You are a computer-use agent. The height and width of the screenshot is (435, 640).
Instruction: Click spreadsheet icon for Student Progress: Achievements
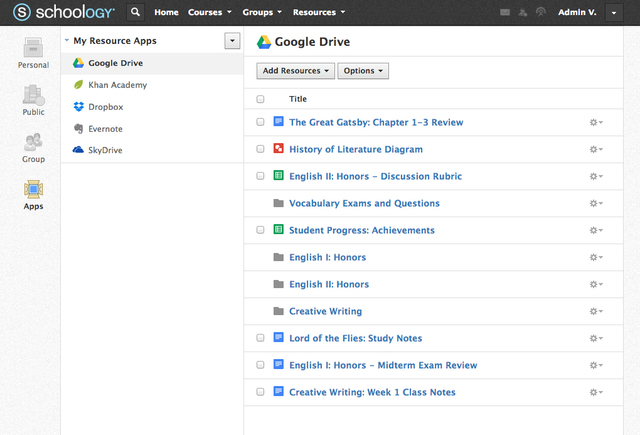click(278, 229)
